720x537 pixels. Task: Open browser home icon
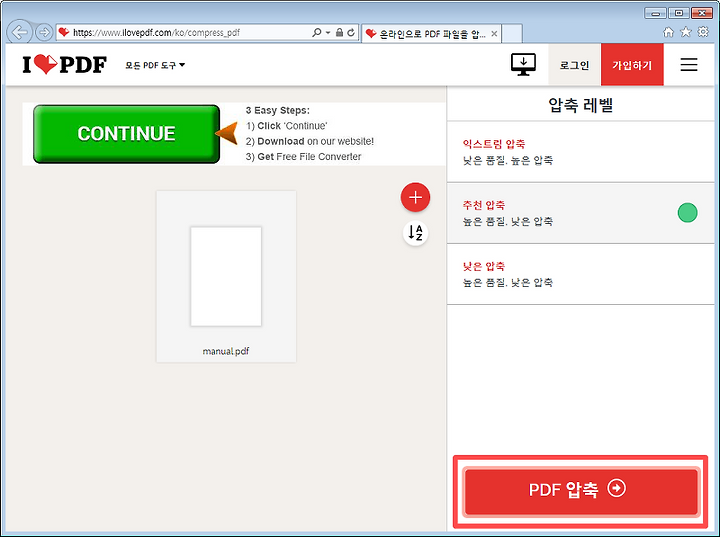pyautogui.click(x=668, y=32)
